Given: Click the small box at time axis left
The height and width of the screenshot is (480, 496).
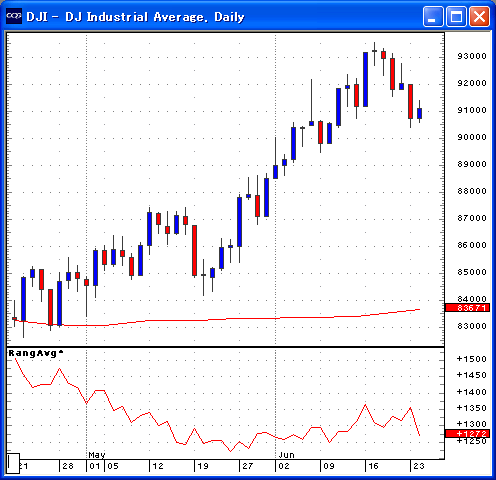Looking at the screenshot, I should click(13, 463).
